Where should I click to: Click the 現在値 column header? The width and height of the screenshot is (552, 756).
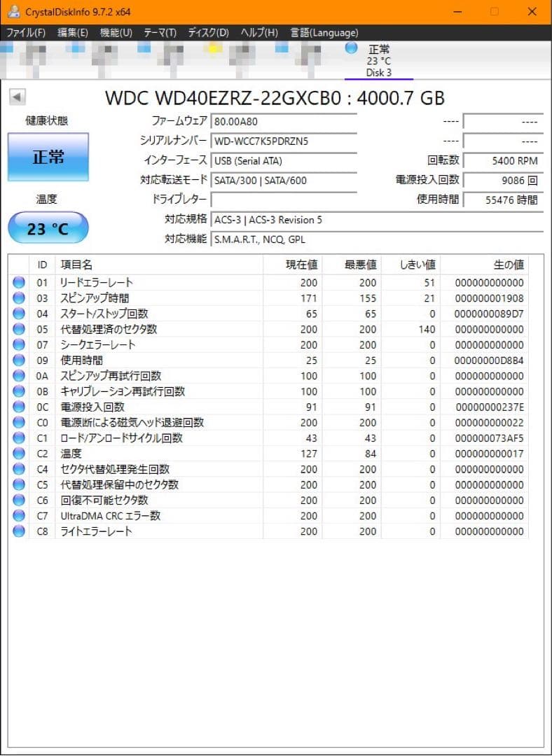(293, 265)
